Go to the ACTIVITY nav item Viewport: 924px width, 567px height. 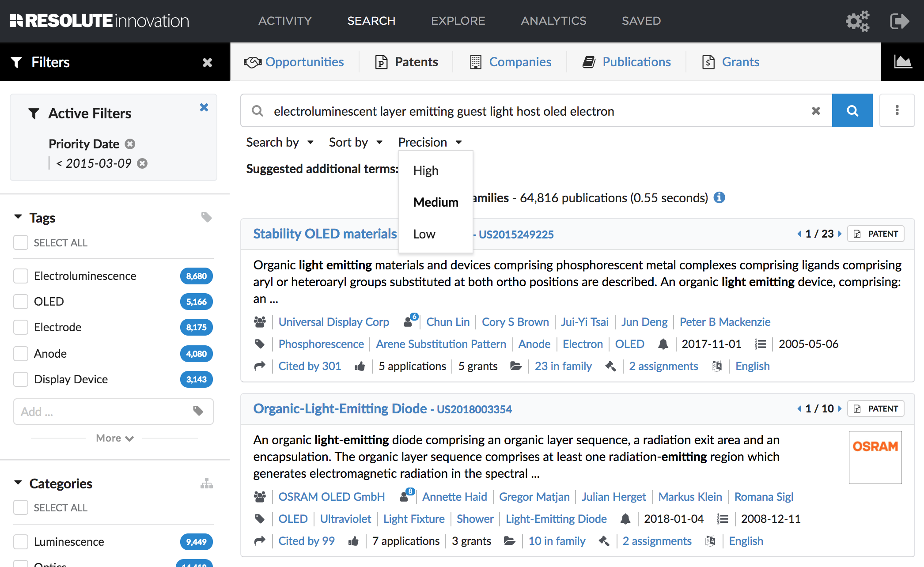point(285,21)
